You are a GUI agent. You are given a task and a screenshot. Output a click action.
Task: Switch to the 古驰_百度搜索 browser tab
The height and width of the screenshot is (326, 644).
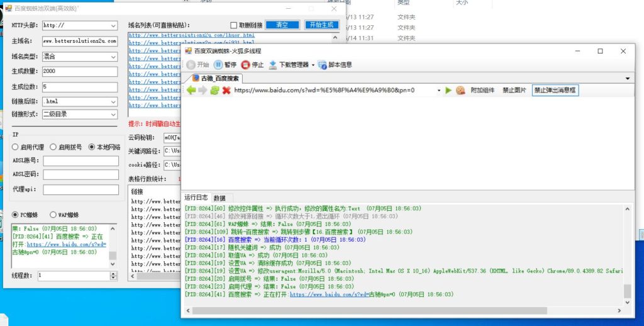coord(217,78)
